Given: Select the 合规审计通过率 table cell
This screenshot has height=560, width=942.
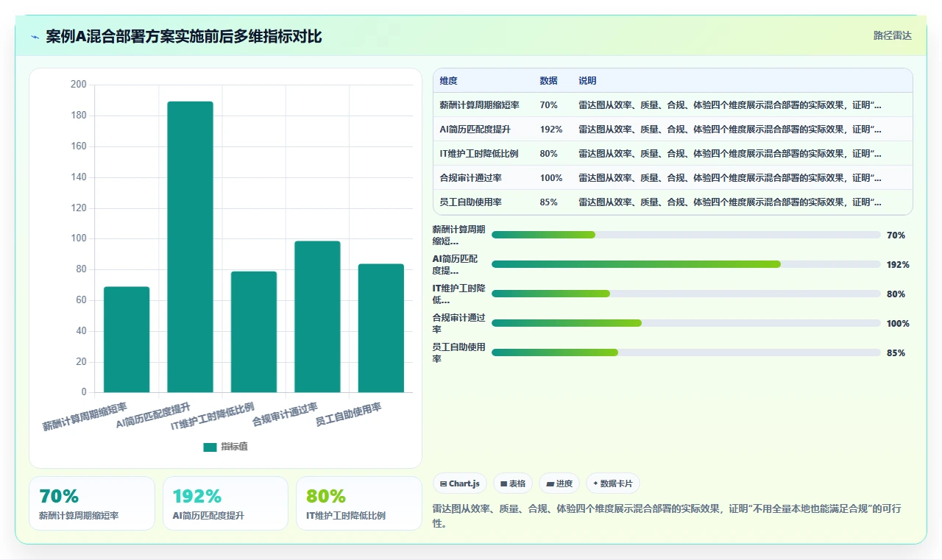Looking at the screenshot, I should coord(470,178).
